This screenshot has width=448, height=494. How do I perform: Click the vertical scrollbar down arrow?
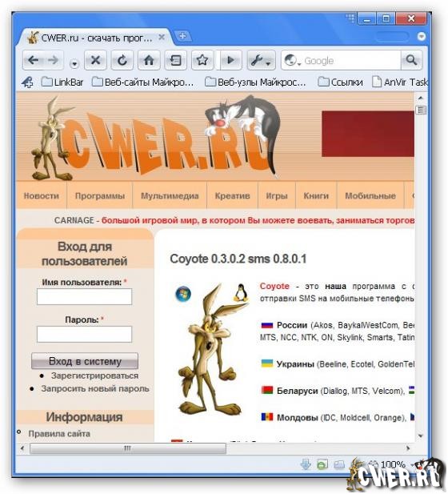(x=421, y=436)
